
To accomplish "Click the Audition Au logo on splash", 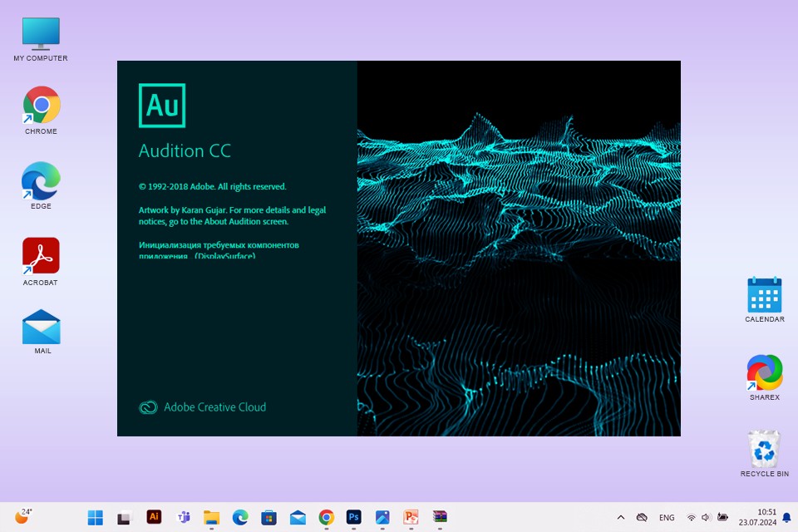I will (162, 106).
